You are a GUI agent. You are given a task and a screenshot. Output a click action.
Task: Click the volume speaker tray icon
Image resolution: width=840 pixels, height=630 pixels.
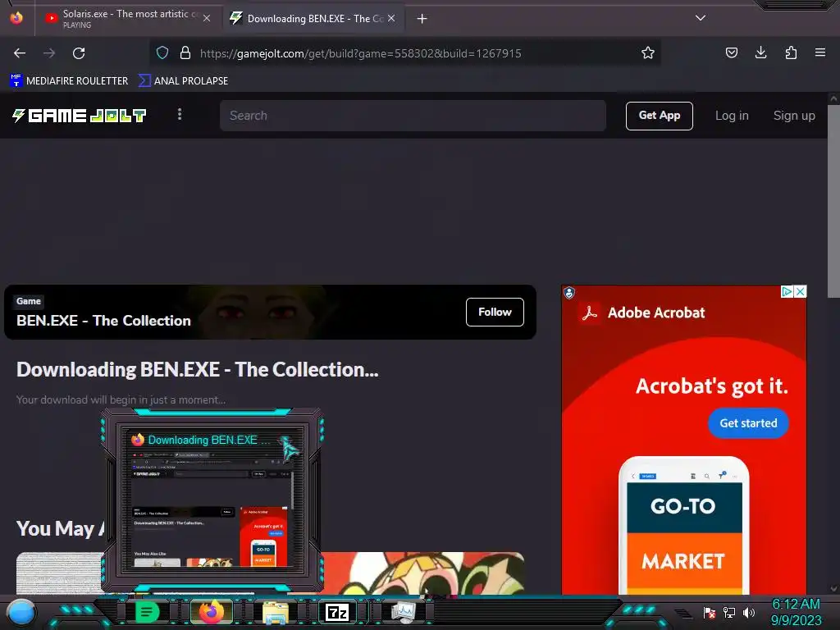(x=748, y=612)
